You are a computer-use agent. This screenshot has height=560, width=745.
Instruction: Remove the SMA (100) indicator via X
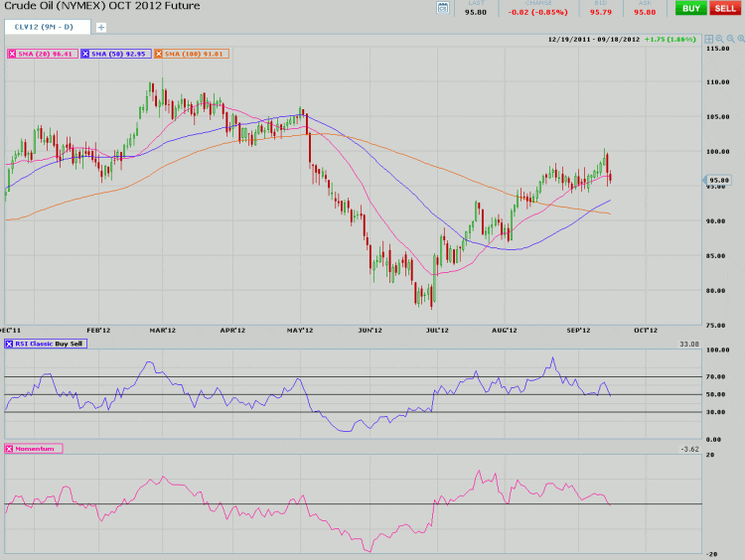(x=159, y=52)
